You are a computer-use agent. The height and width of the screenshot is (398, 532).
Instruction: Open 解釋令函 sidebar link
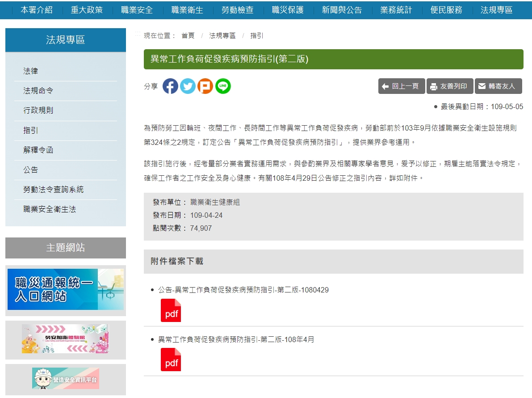click(38, 150)
